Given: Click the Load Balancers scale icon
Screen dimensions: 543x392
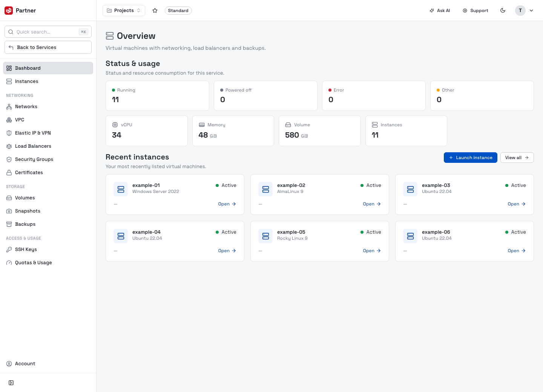Looking at the screenshot, I should click(9, 146).
